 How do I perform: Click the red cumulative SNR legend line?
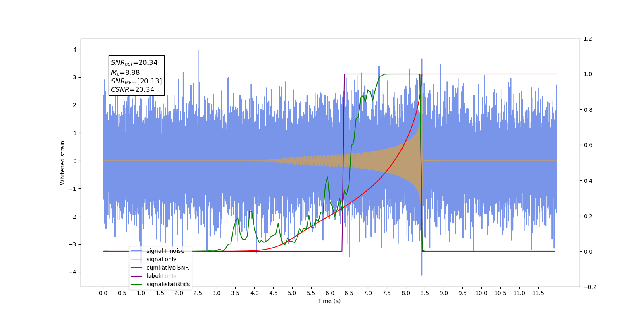[137, 268]
